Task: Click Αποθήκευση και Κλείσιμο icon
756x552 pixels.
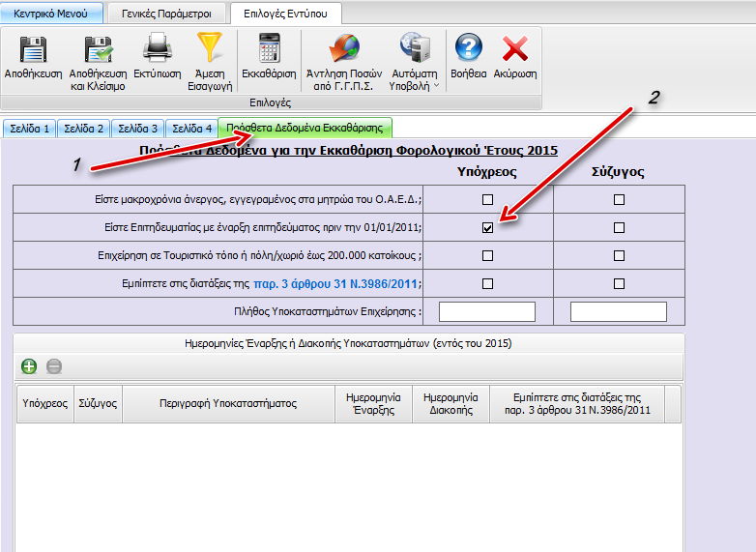Action: tap(98, 50)
